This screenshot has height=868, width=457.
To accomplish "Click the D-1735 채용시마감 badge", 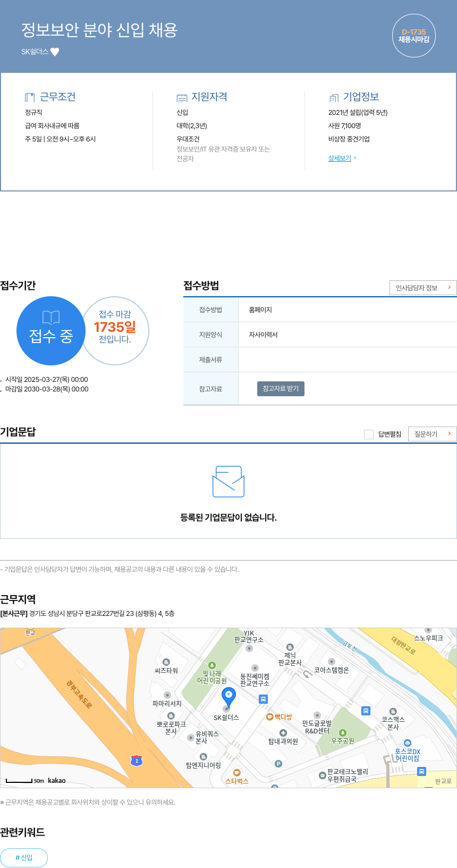I will click(414, 36).
